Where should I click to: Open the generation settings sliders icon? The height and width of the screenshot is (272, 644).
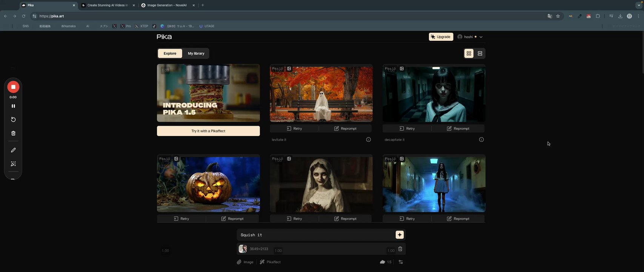401,262
